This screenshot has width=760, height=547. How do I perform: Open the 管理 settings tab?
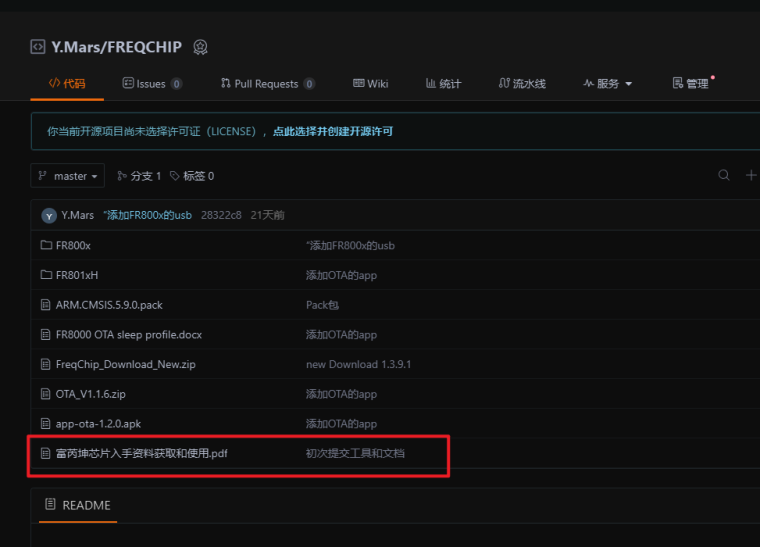(x=691, y=84)
